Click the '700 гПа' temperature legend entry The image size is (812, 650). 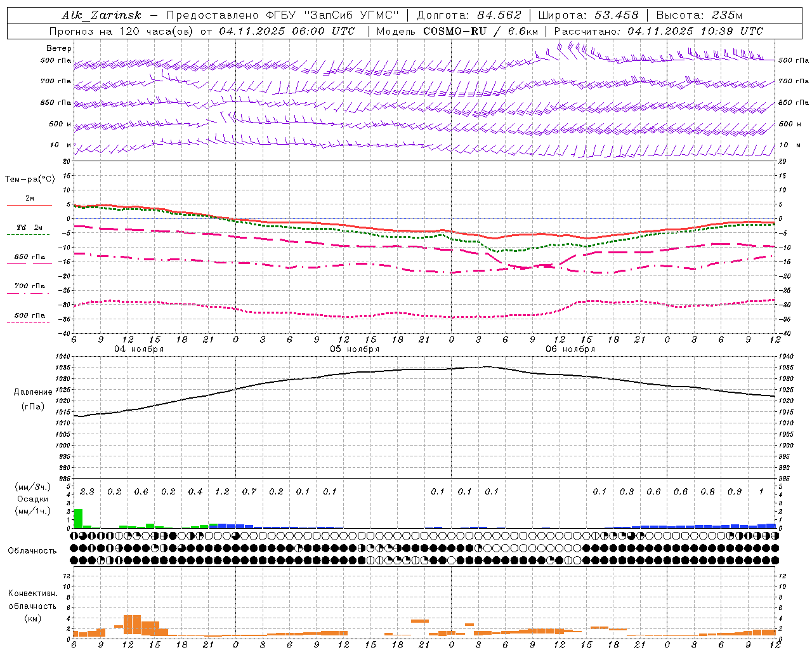pos(30,286)
